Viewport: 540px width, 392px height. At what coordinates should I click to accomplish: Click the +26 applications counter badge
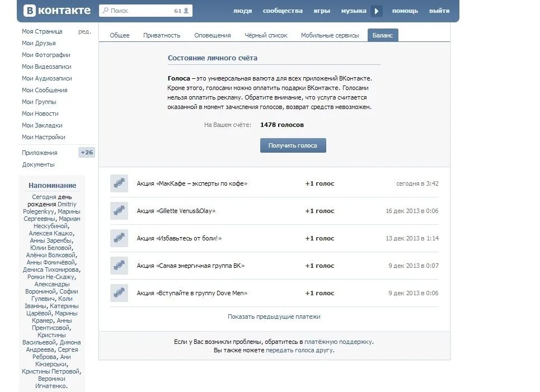click(x=86, y=152)
